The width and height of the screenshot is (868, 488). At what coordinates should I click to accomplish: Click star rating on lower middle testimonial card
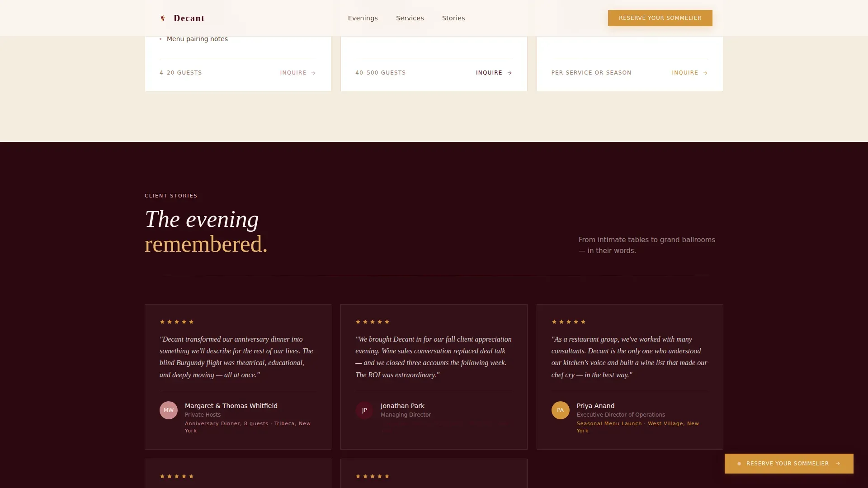(373, 476)
